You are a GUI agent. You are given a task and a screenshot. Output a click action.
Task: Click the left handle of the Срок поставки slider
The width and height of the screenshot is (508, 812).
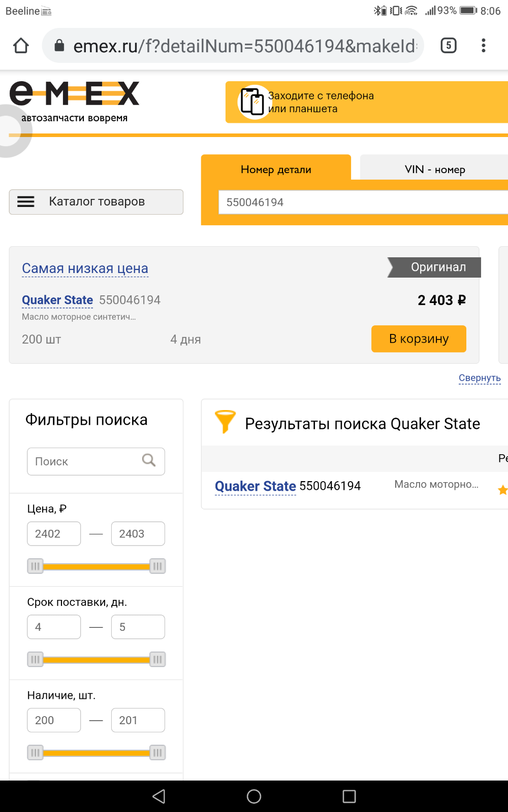tap(35, 660)
